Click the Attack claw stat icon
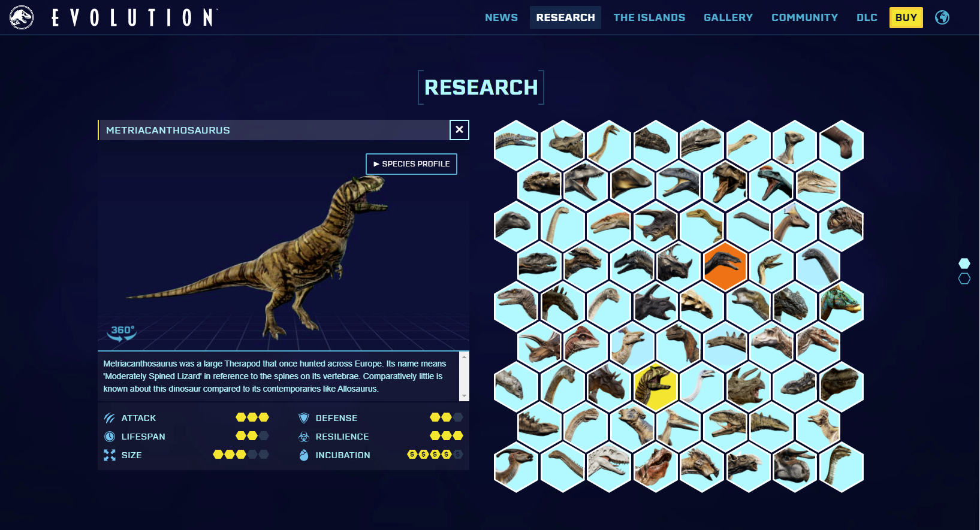Image resolution: width=980 pixels, height=530 pixels. pos(109,418)
